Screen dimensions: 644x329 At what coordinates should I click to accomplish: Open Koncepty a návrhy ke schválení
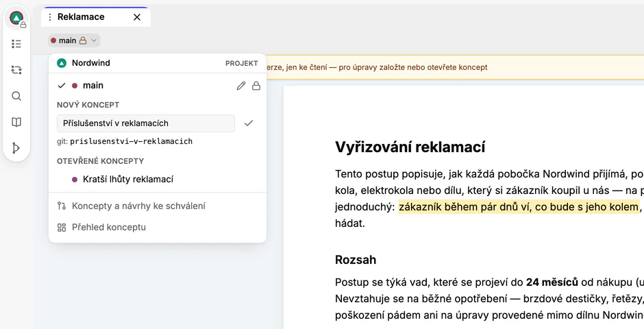click(158, 206)
